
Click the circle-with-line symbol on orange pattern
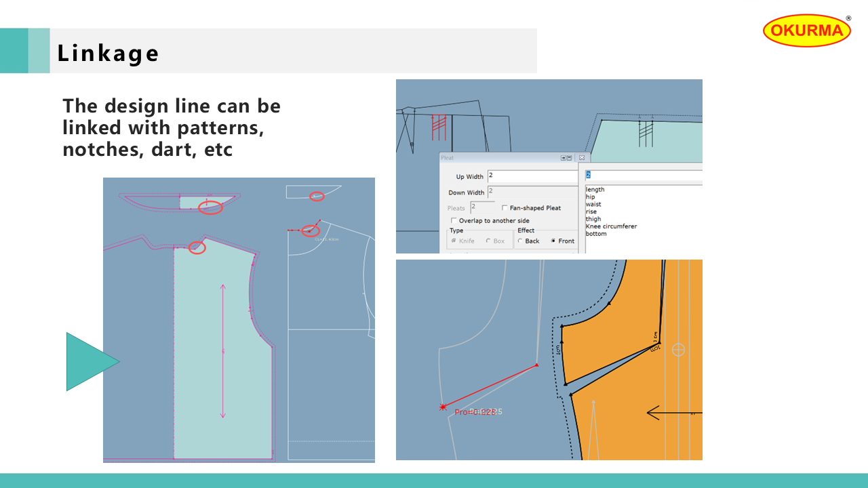[678, 350]
